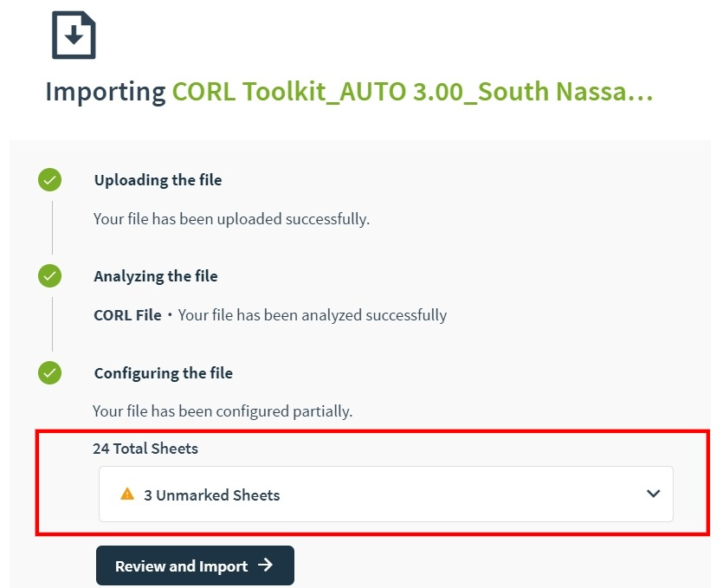Click the 24 Total Sheets label
The height and width of the screenshot is (588, 723).
(x=145, y=449)
